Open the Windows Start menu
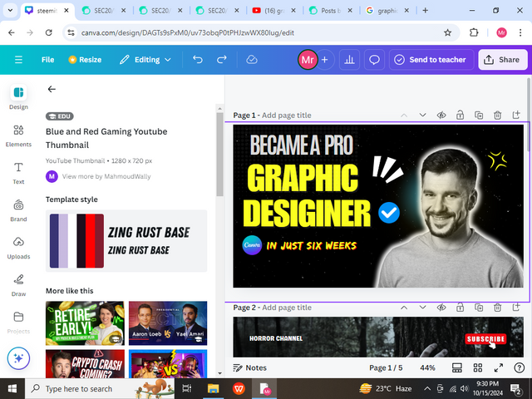 pos(12,389)
